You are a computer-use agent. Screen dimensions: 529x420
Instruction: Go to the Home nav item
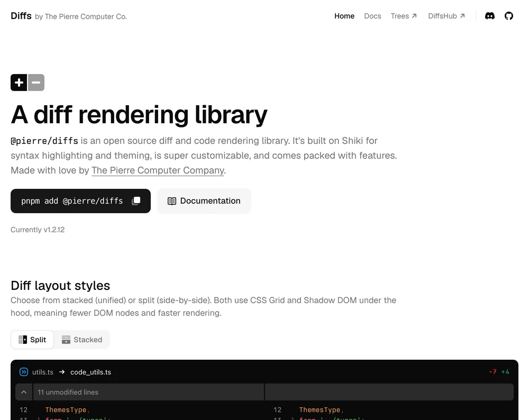pos(344,16)
